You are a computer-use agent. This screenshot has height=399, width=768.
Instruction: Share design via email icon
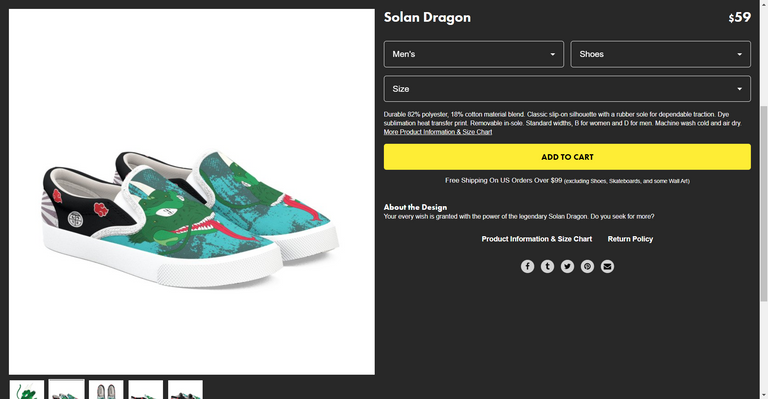pos(607,266)
